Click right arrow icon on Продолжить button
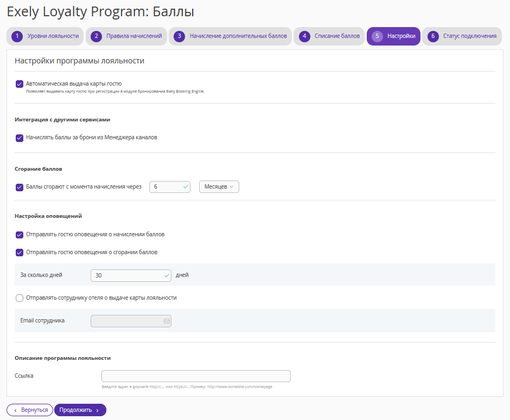The width and height of the screenshot is (510, 420). click(x=97, y=410)
